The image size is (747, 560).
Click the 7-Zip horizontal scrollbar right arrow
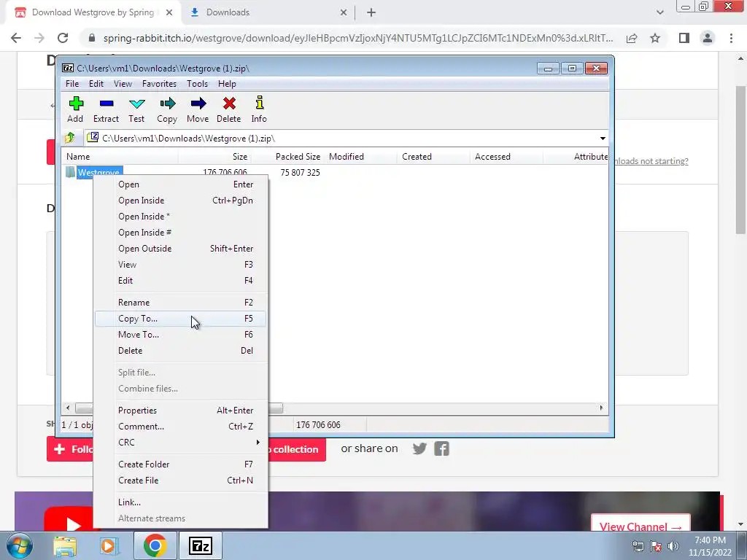[601, 408]
